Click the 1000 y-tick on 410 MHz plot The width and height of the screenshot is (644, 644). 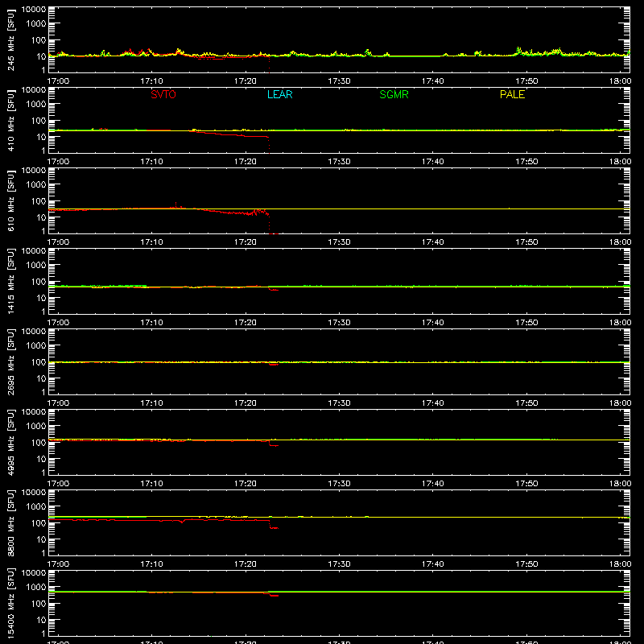coord(36,104)
